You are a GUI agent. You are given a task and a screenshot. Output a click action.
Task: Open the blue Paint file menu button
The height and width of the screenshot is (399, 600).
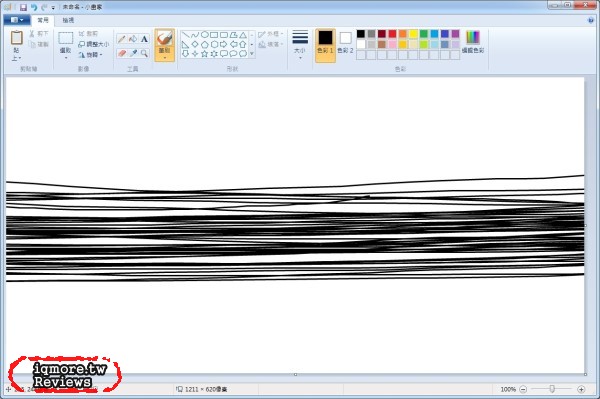[16, 20]
